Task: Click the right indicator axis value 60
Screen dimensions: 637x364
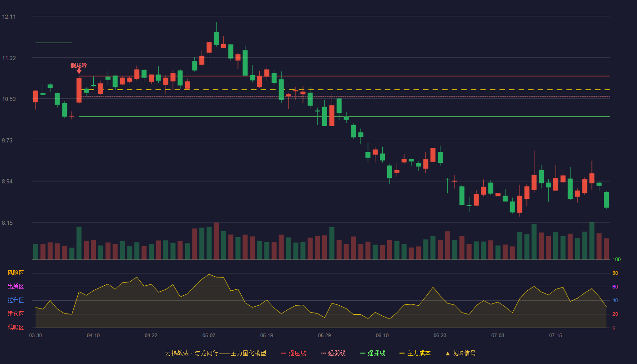Action: [615, 287]
